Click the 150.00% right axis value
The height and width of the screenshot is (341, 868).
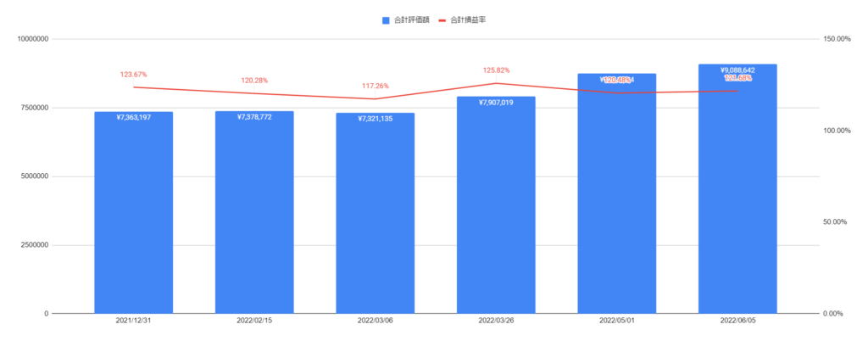[x=836, y=39]
